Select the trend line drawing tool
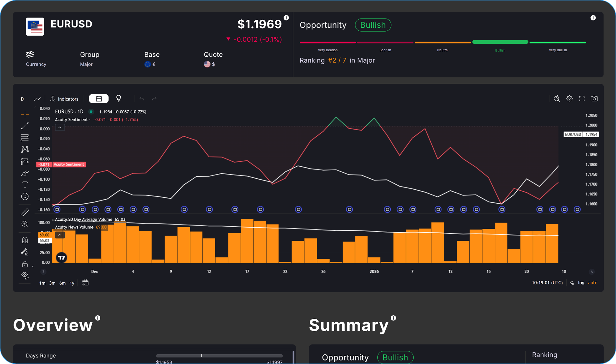 (25, 126)
